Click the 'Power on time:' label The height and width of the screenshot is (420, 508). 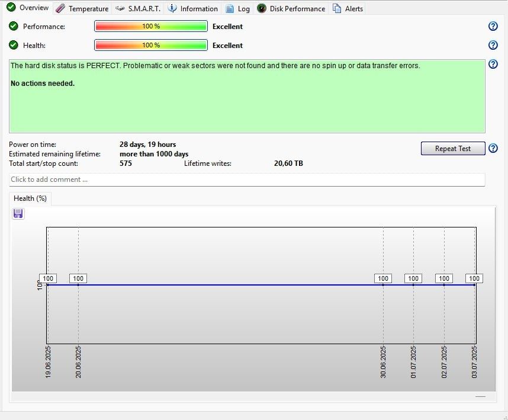[x=33, y=145]
